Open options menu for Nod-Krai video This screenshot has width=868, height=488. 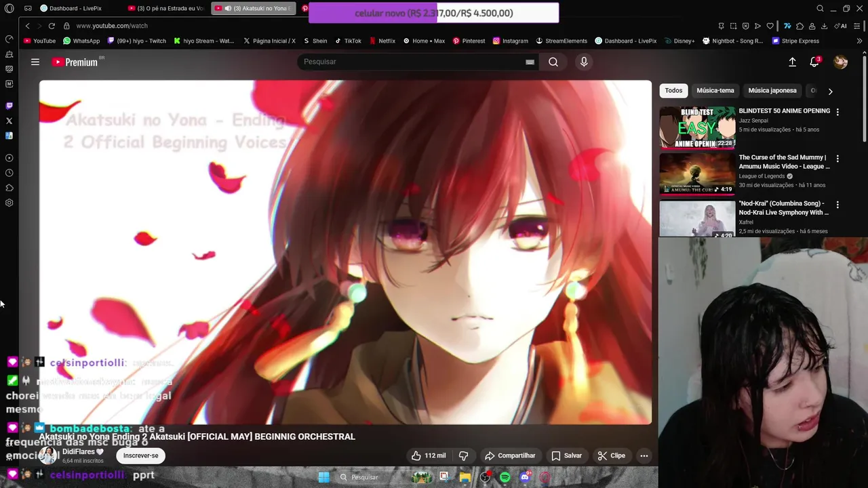click(x=837, y=205)
